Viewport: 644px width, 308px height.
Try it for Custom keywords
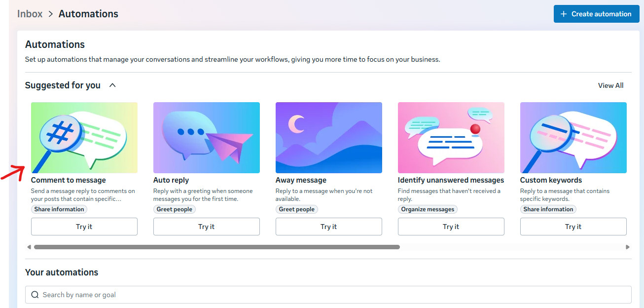tap(573, 227)
